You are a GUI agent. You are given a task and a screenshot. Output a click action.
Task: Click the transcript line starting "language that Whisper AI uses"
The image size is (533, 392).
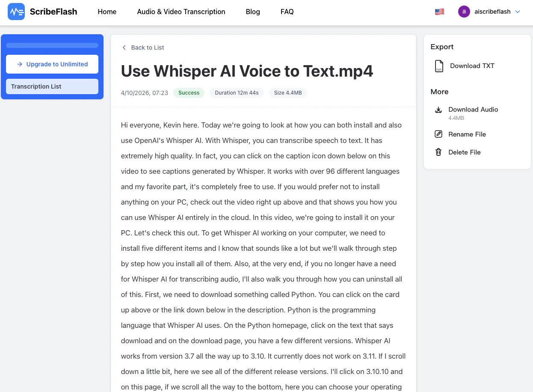(x=257, y=326)
